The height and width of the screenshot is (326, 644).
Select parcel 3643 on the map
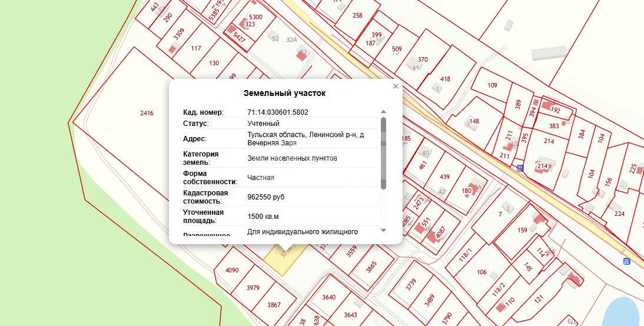click(x=350, y=315)
